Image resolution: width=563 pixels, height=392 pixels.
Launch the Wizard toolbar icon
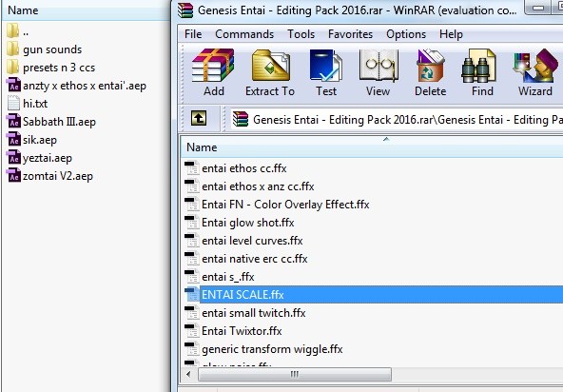tap(535, 66)
